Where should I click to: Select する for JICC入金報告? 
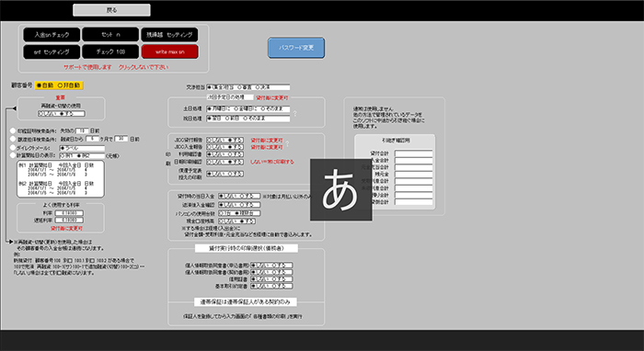tap(235, 147)
